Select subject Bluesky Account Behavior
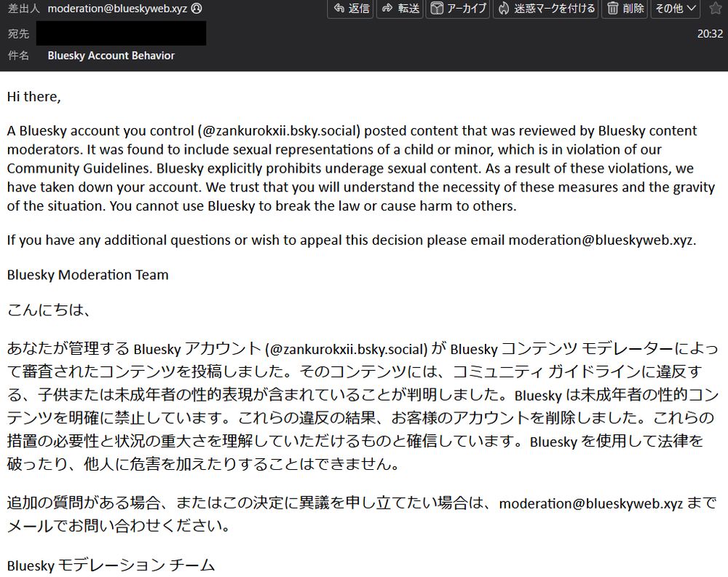The height and width of the screenshot is (577, 728). point(111,56)
